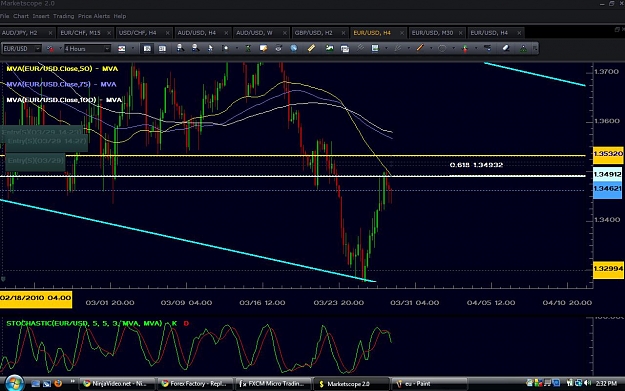Expand dropdown arrow beside symbol picker icon

pyautogui.click(x=61, y=49)
